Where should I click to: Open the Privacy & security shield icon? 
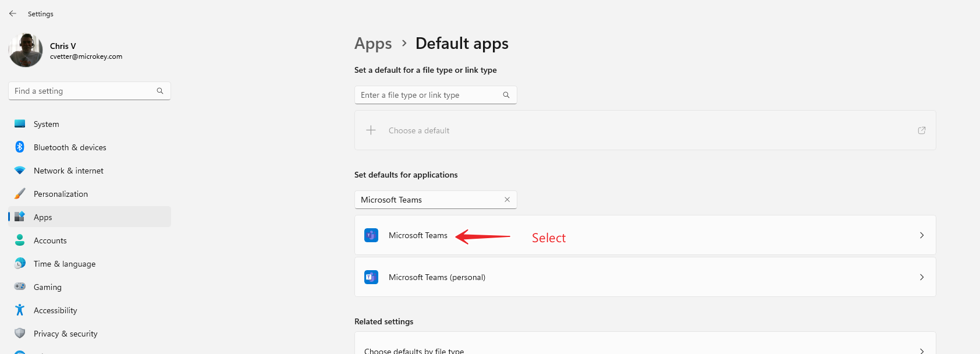pyautogui.click(x=20, y=334)
